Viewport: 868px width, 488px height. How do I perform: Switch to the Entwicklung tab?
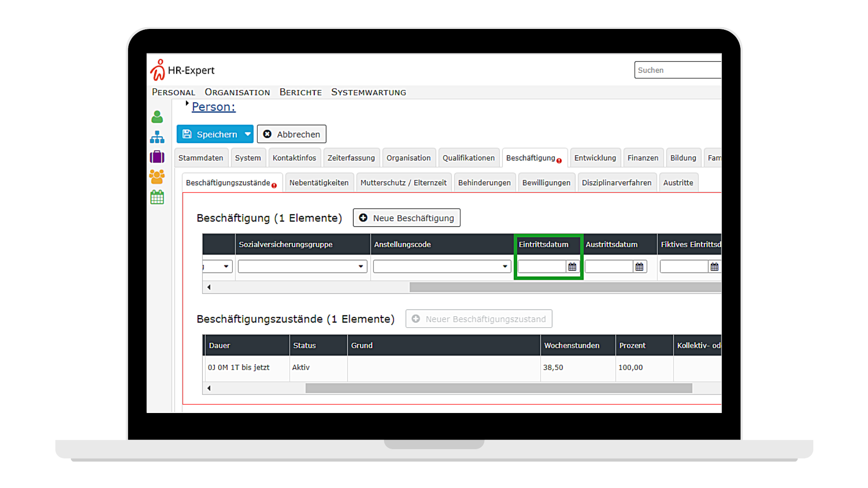pyautogui.click(x=595, y=158)
